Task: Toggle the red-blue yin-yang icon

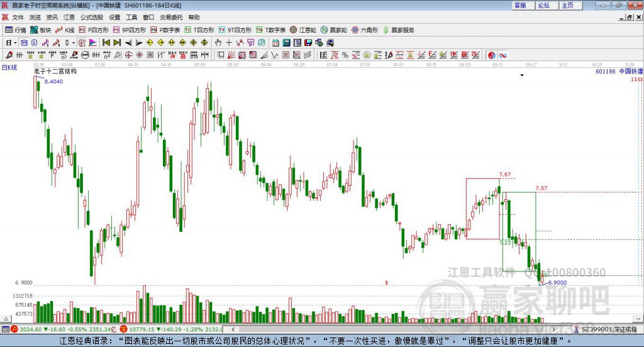Action: (492, 55)
